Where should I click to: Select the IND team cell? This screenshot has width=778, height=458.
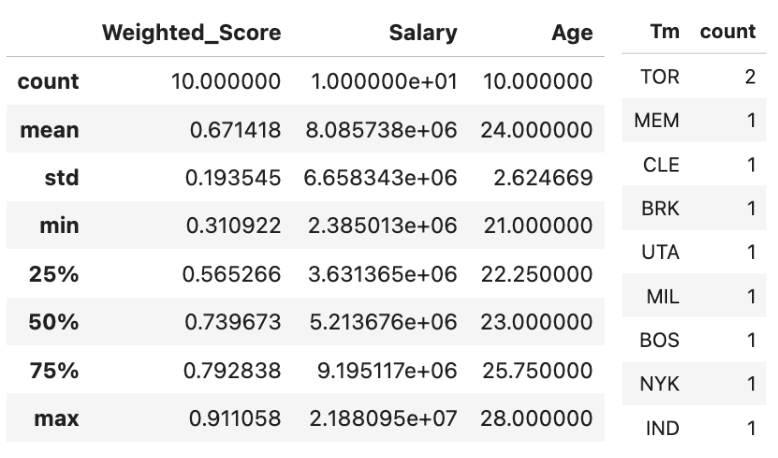tap(662, 428)
